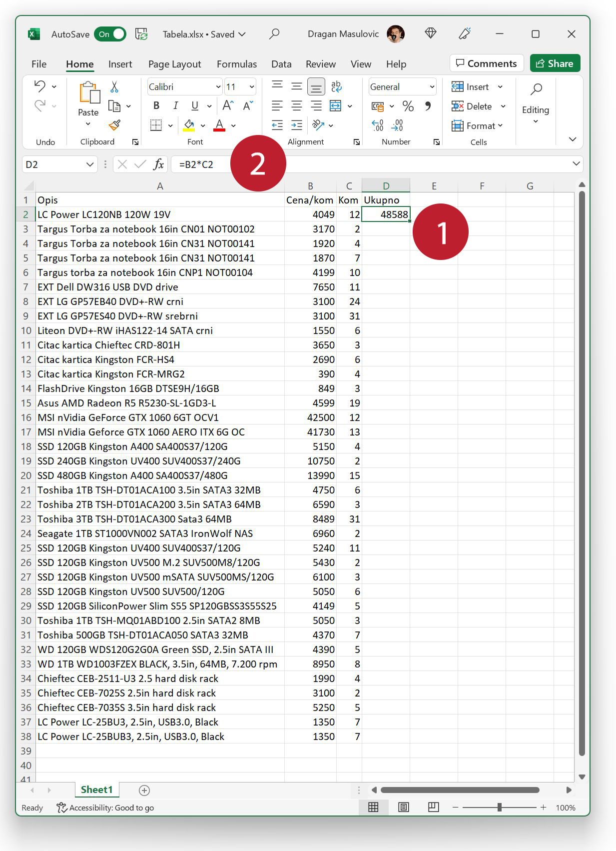Click the 100% zoom level
This screenshot has height=851, width=616.
click(x=566, y=807)
